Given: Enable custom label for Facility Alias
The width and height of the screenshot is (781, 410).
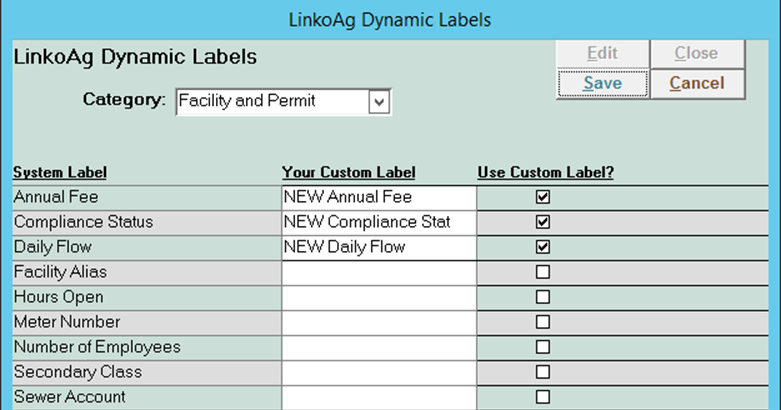Looking at the screenshot, I should (x=543, y=272).
